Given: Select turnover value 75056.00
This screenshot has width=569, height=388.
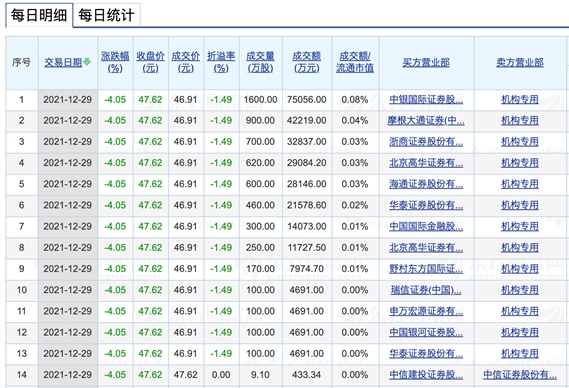Looking at the screenshot, I should (x=307, y=99).
